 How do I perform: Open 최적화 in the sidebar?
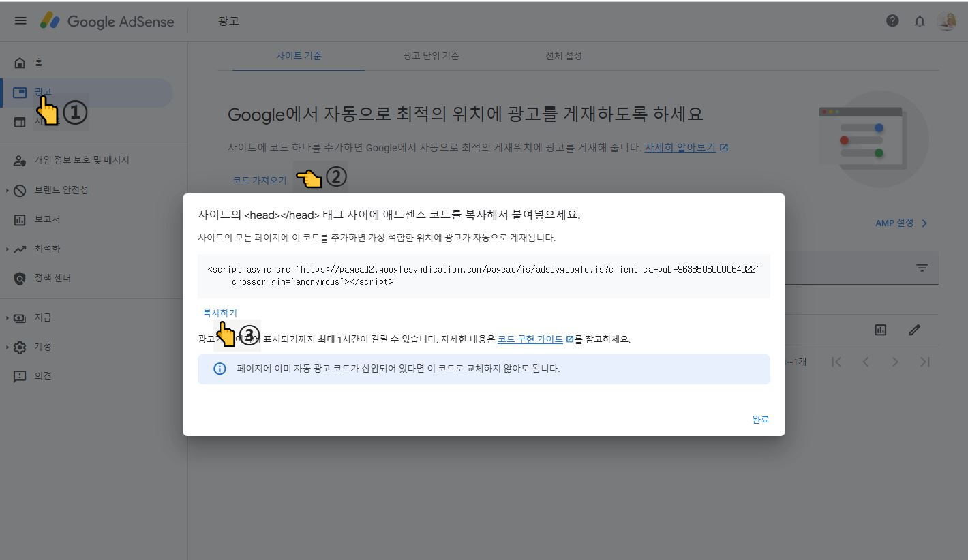click(47, 249)
